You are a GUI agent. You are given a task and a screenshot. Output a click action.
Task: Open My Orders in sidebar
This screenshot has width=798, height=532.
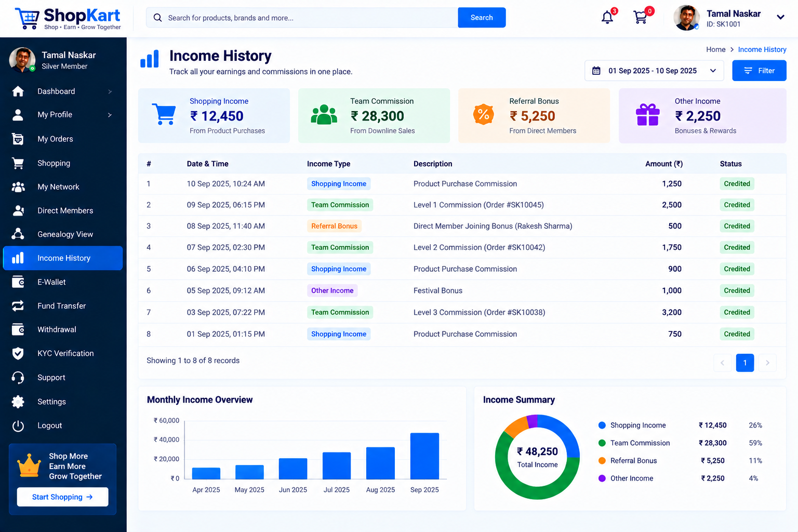63,139
